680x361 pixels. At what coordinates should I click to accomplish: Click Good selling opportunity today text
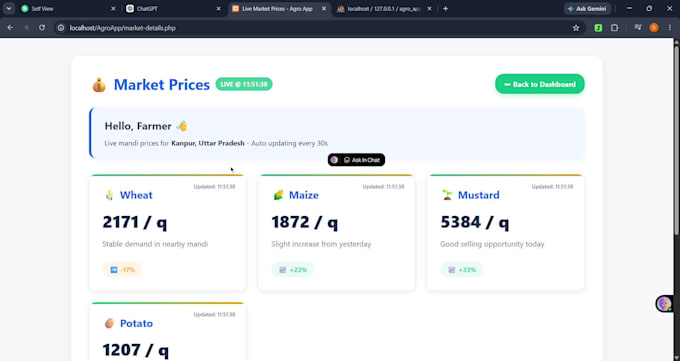(492, 244)
